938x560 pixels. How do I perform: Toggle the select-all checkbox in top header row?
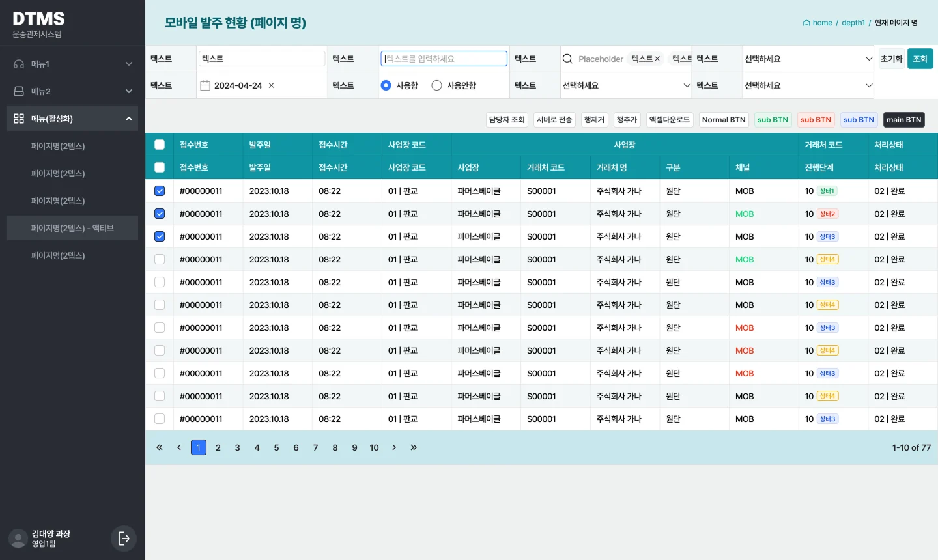[160, 145]
